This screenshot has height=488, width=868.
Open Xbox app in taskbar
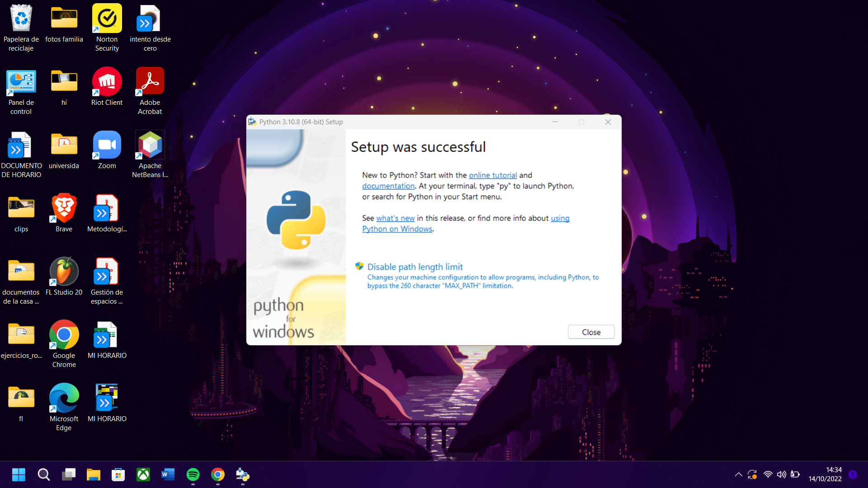click(143, 474)
